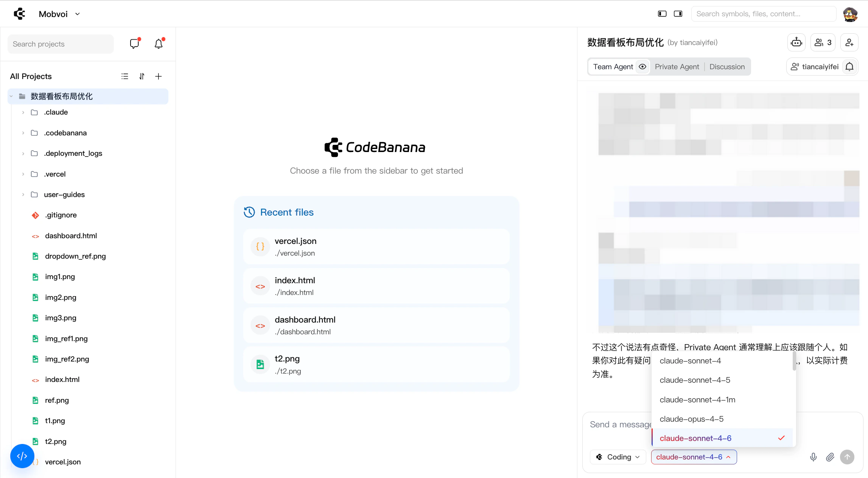Viewport: 868px width, 478px height.
Task: Expand the .claude folder
Action: tap(23, 112)
